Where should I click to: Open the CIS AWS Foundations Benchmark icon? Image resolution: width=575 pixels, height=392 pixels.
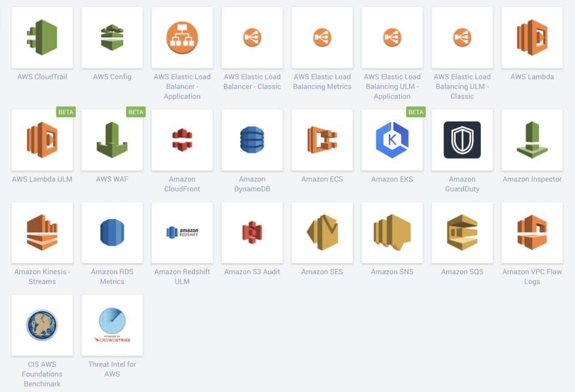[x=42, y=326]
